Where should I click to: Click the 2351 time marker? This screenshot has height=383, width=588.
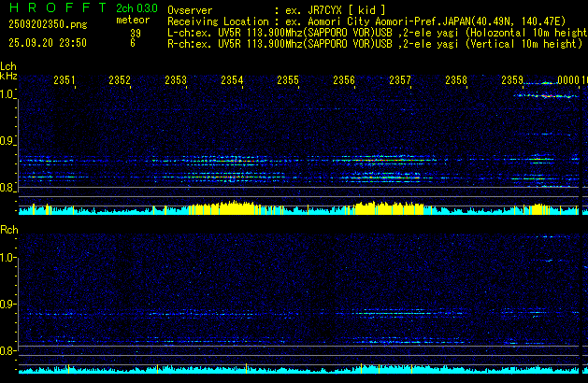point(65,81)
